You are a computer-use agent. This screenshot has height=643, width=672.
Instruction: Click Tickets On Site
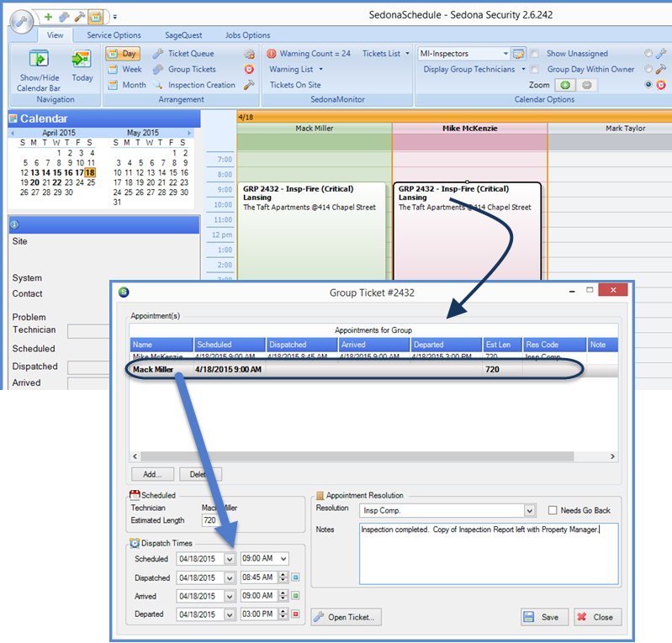coord(295,85)
